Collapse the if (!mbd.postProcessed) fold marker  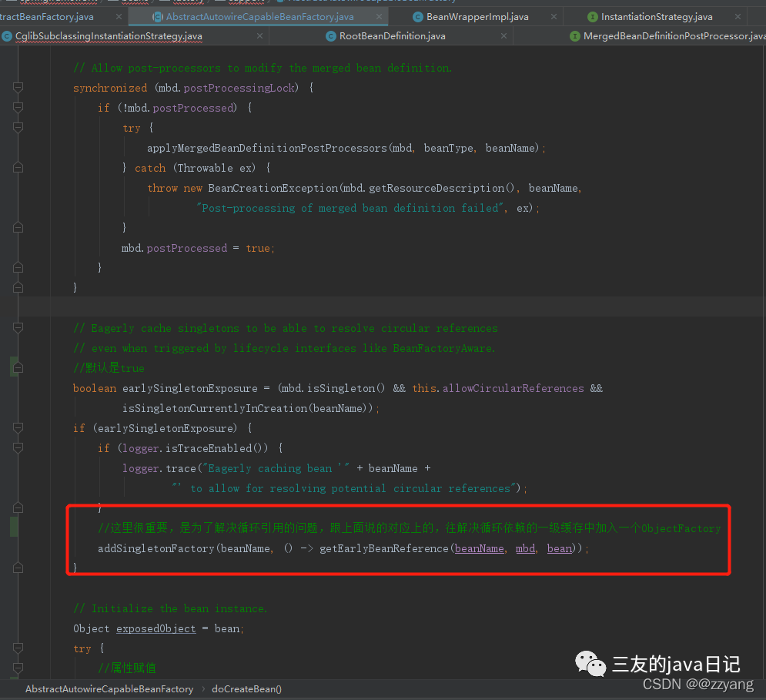(x=18, y=108)
